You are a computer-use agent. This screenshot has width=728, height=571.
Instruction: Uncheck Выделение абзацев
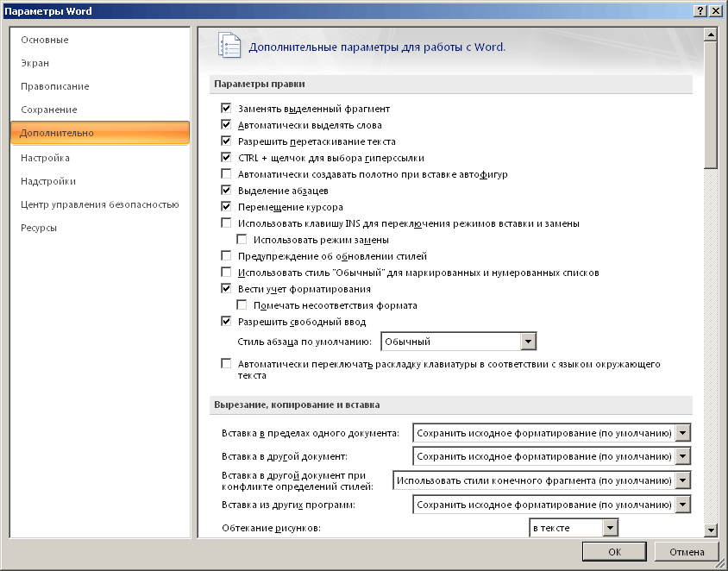tap(226, 191)
